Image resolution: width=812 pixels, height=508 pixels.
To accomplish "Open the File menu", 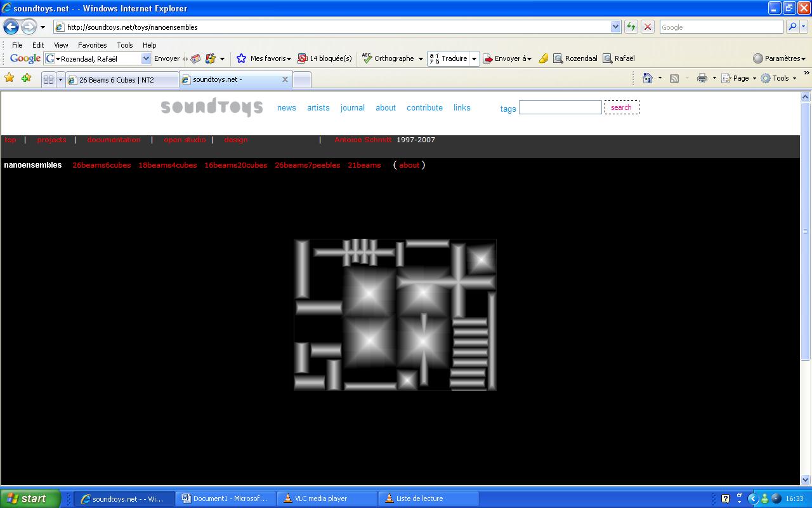I will point(17,45).
